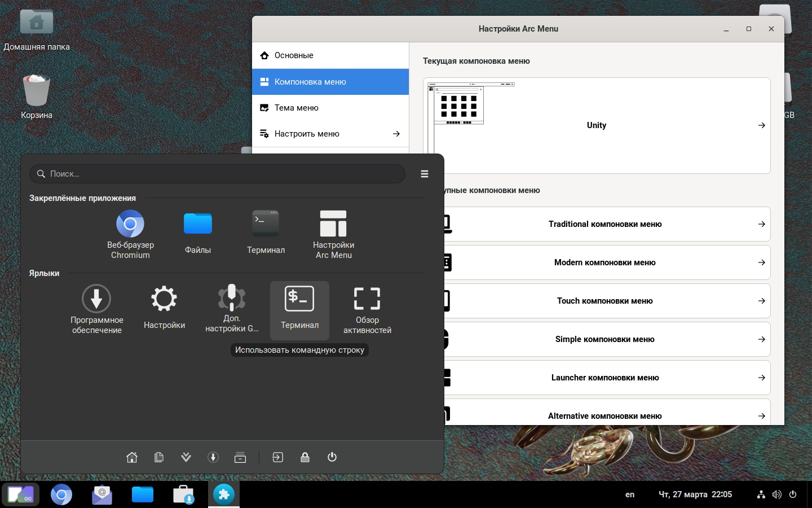Click the puzzle-piece extensions icon on taskbar
Image resolution: width=812 pixels, height=508 pixels.
pyautogui.click(x=224, y=495)
